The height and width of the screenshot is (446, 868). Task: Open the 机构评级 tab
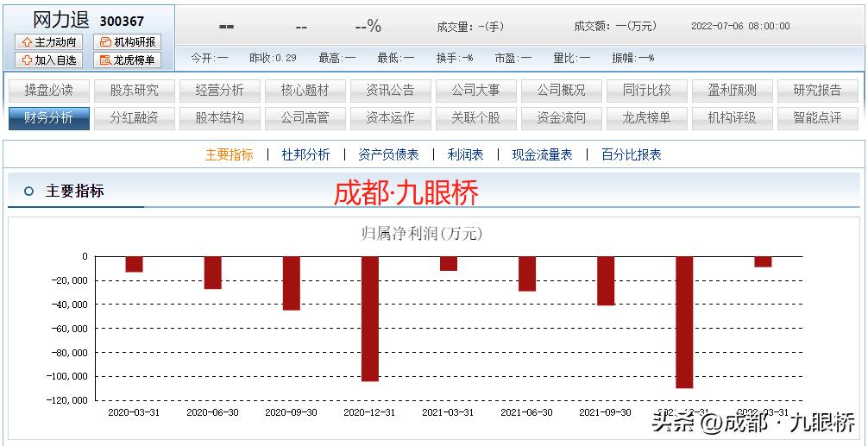(x=733, y=118)
